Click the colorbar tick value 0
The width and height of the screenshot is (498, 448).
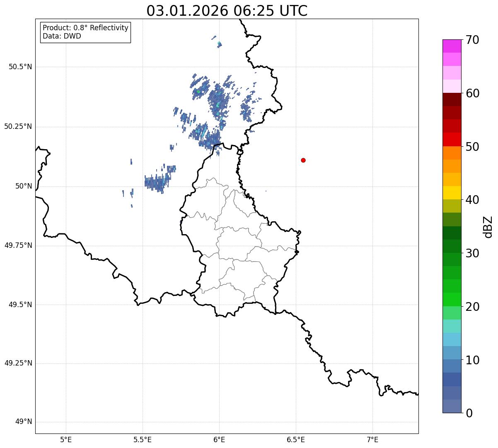click(x=469, y=413)
